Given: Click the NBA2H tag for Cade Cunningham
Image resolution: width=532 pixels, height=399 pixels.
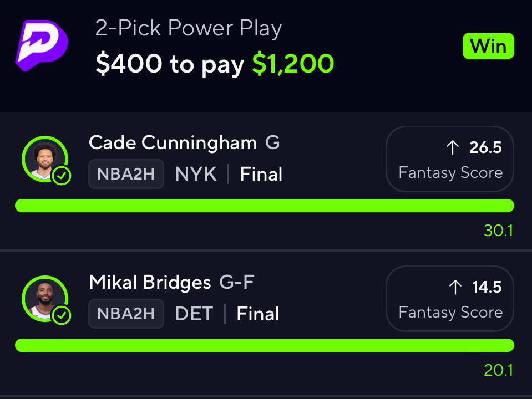Looking at the screenshot, I should [x=126, y=175].
